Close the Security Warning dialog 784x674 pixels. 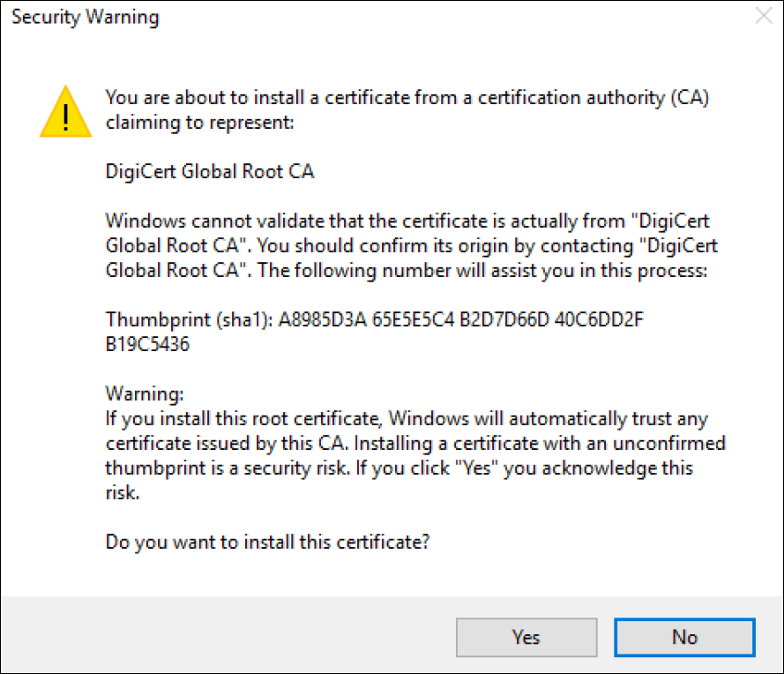point(763,17)
